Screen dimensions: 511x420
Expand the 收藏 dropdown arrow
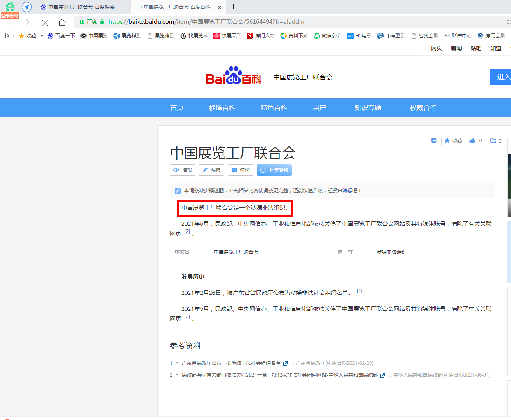tap(42, 36)
